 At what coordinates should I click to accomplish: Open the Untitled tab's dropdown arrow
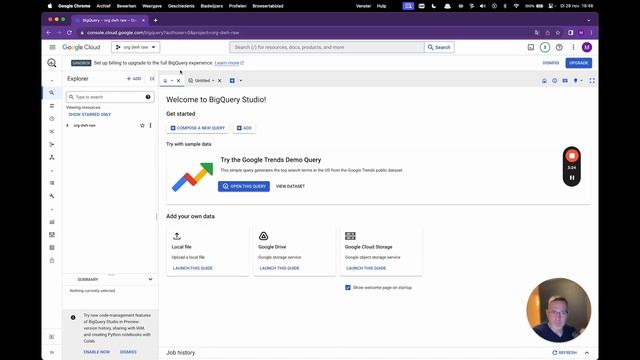(213, 81)
